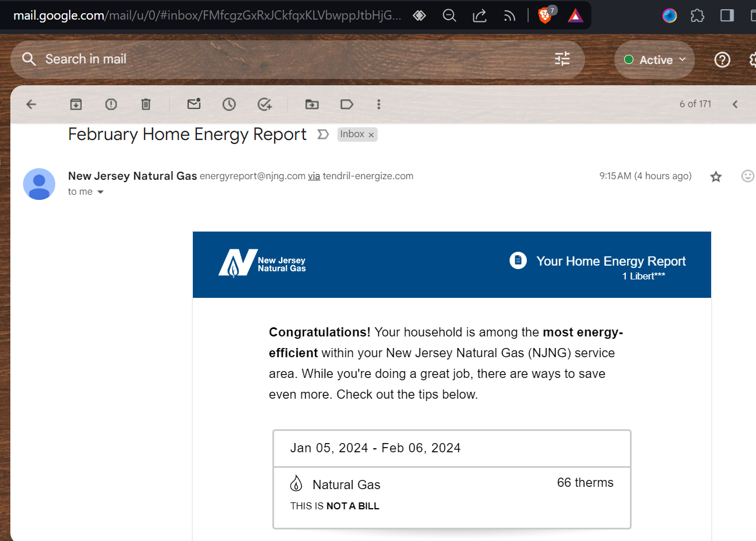The height and width of the screenshot is (541, 756).
Task: Click the New Jersey Natural Gas logo
Action: [262, 263]
